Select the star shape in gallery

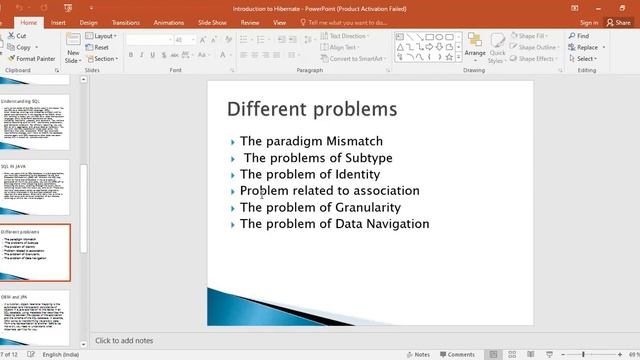click(x=449, y=57)
